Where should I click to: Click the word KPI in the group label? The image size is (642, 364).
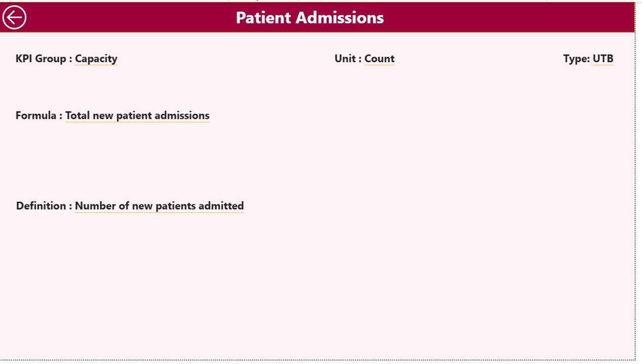click(24, 59)
